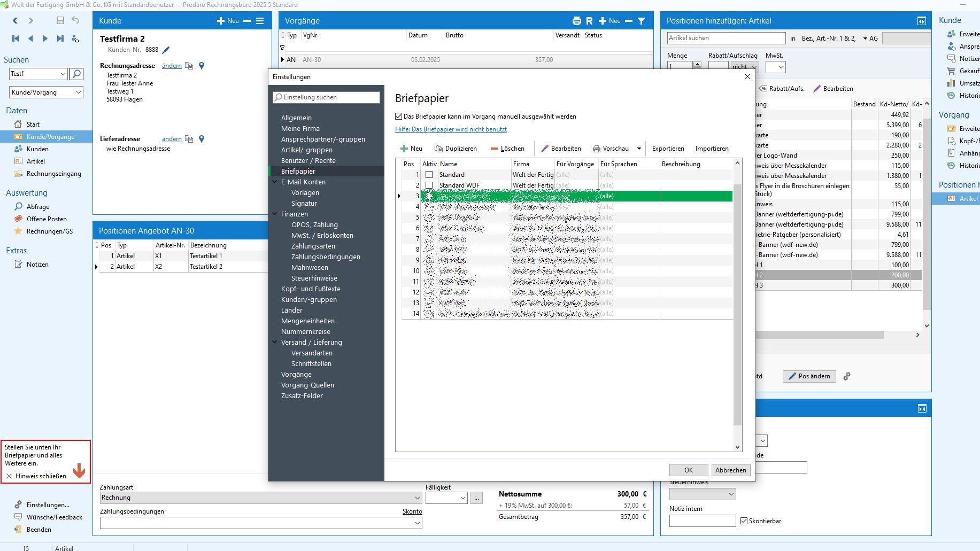Collapse lower right panel icon
The height and width of the screenshot is (551, 980).
tap(922, 408)
